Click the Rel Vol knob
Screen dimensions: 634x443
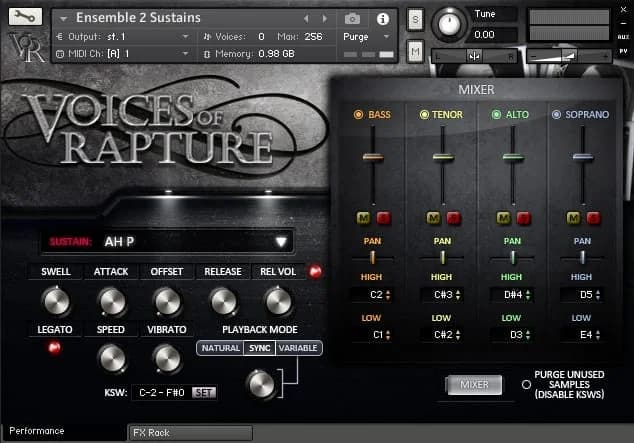pos(278,301)
